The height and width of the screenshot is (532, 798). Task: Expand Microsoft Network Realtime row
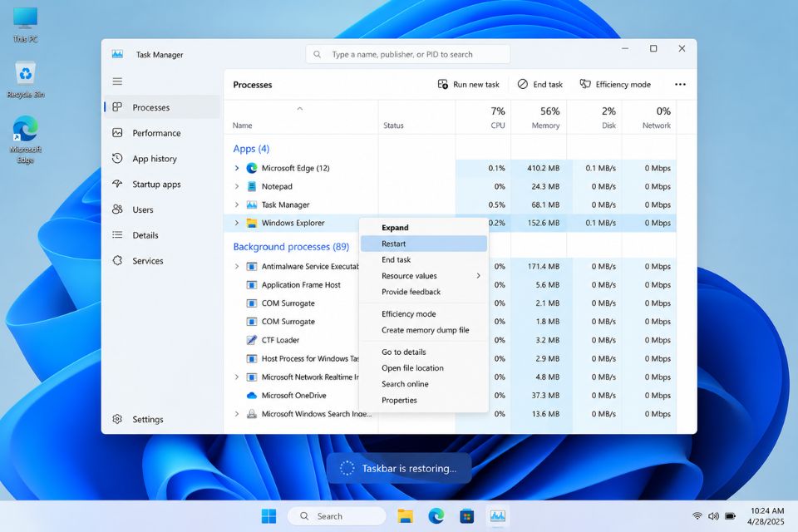click(x=237, y=377)
